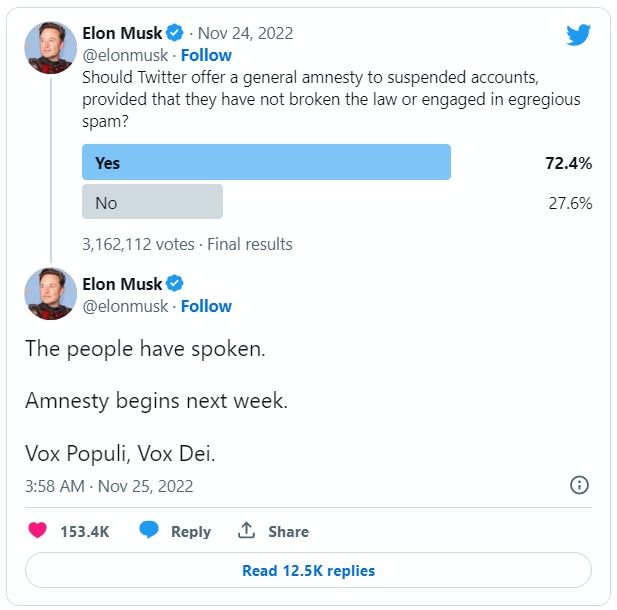Click the Twitter bird logo

(578, 35)
